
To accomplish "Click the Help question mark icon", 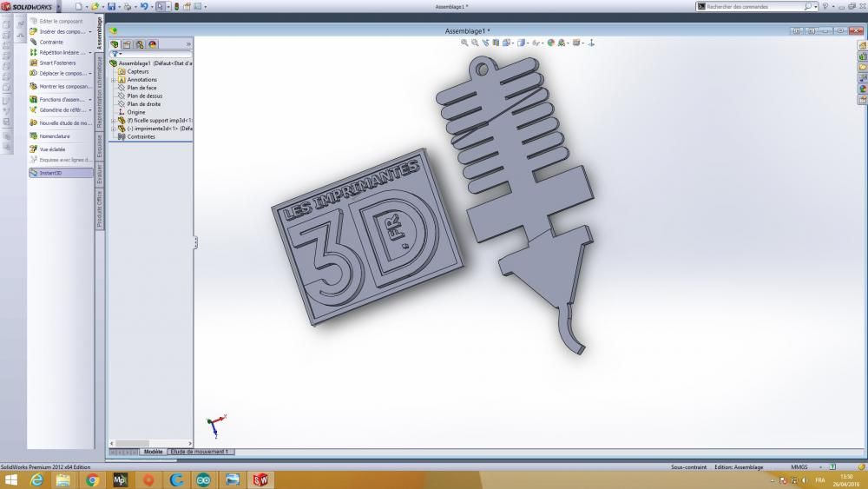I will 825,7.
